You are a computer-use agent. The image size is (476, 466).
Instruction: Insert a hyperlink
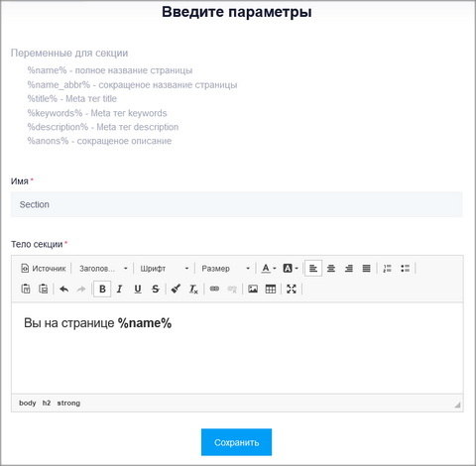coord(214,289)
